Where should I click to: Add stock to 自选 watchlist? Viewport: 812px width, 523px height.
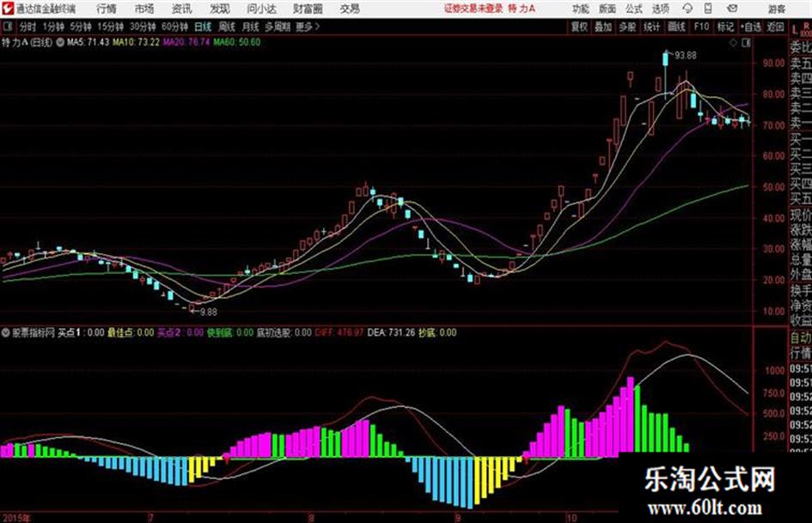coord(751,27)
